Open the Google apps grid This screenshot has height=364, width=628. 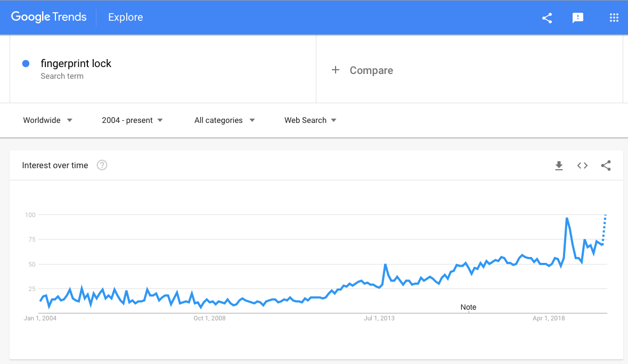(x=614, y=18)
